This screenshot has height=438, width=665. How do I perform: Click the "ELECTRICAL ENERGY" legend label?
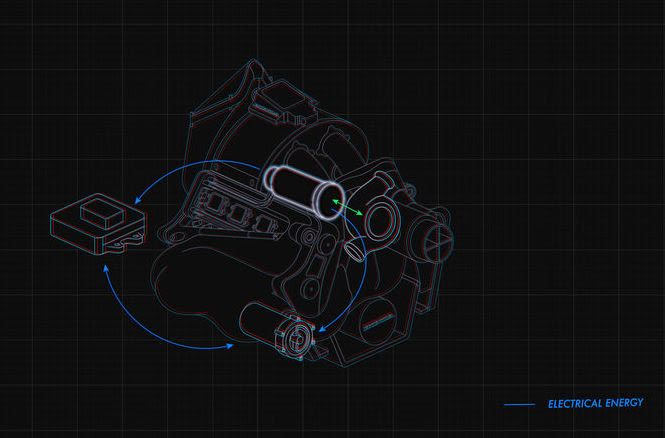click(595, 403)
